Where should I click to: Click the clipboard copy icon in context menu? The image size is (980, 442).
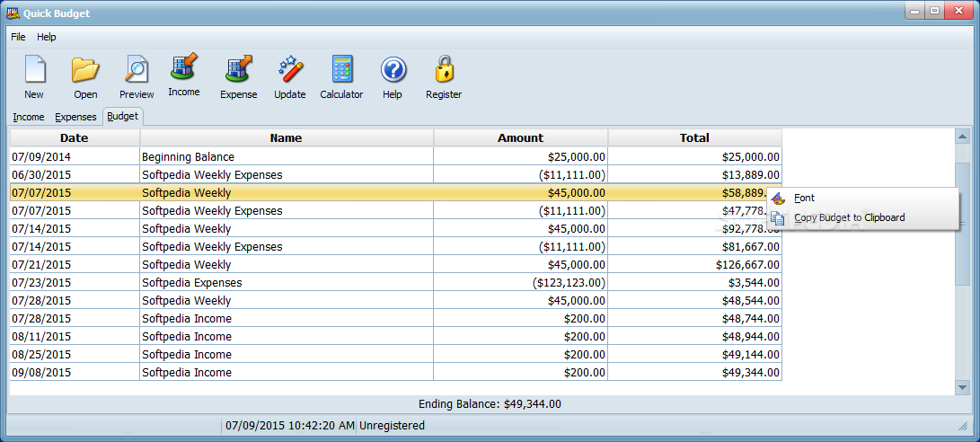click(778, 217)
